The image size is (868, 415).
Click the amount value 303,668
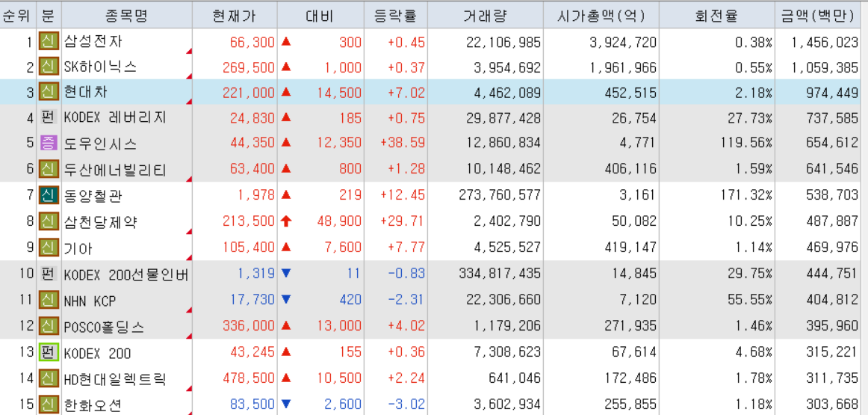pyautogui.click(x=832, y=404)
